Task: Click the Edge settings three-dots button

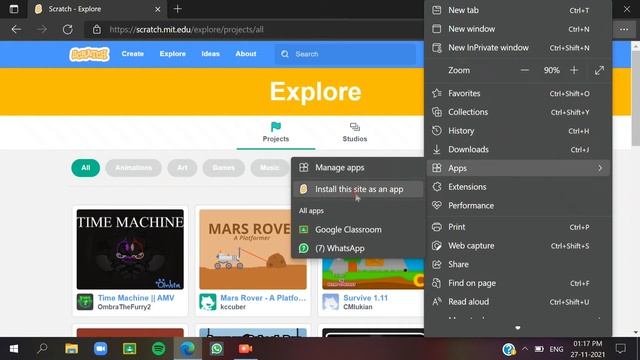Action: click(624, 29)
